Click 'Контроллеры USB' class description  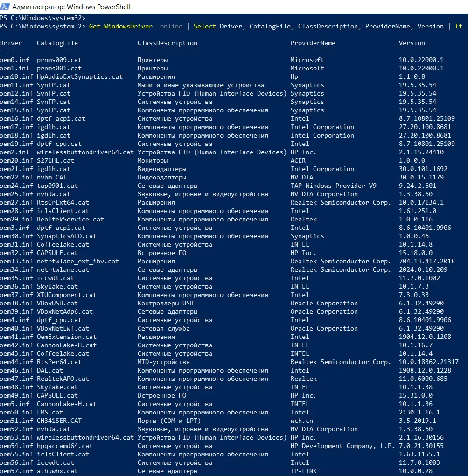165,303
